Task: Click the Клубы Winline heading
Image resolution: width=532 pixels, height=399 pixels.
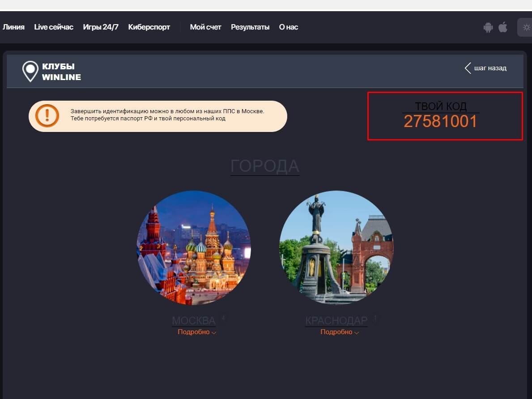Action: point(61,72)
